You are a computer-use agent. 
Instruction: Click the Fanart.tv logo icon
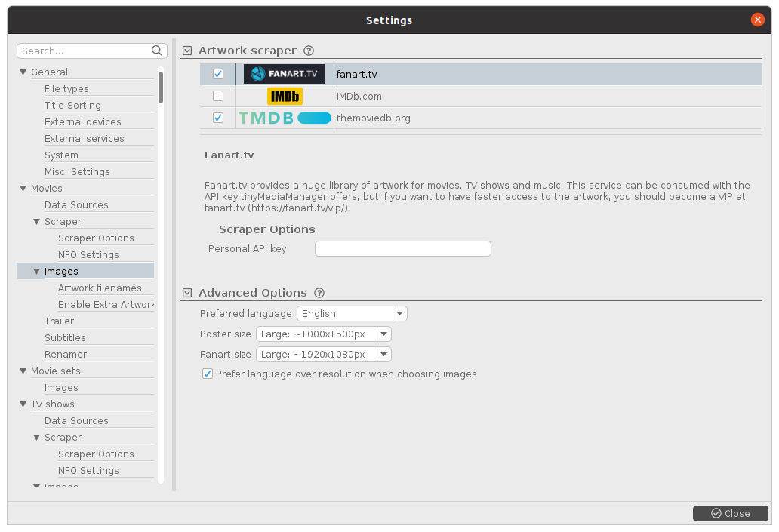[x=285, y=74]
